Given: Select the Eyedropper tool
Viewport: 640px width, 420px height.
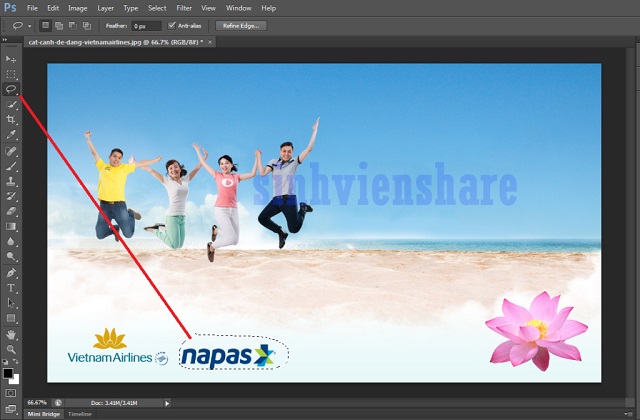Looking at the screenshot, I should [11, 134].
